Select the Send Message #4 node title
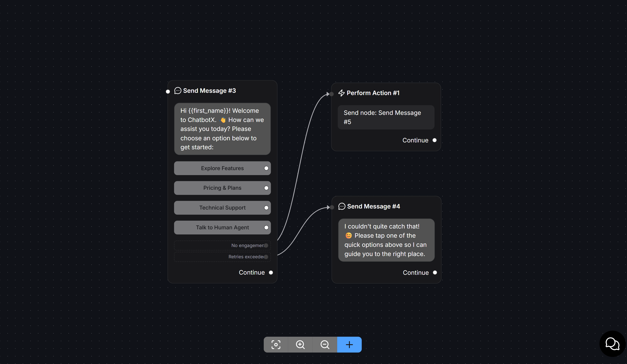Viewport: 627px width, 364px height. coord(373,206)
